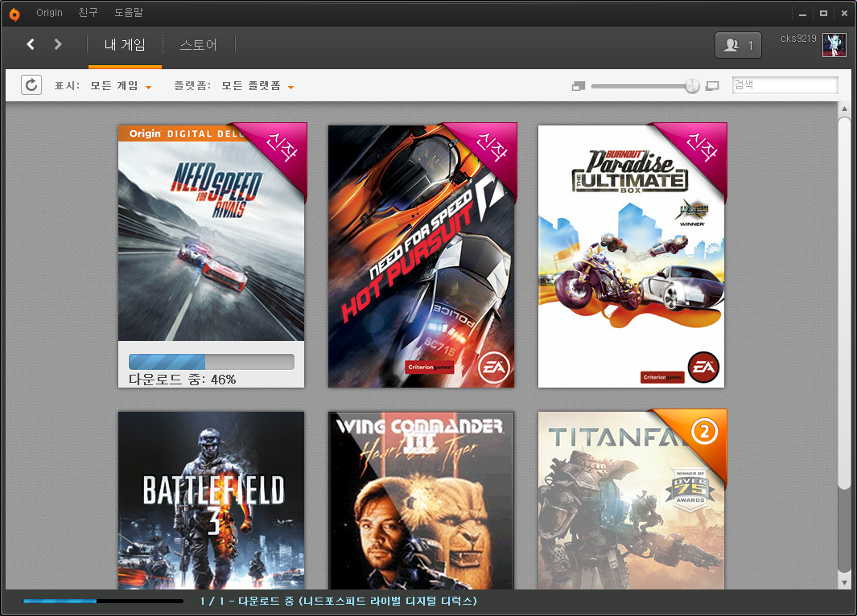The width and height of the screenshot is (857, 616).
Task: Refresh the game library
Action: [31, 85]
